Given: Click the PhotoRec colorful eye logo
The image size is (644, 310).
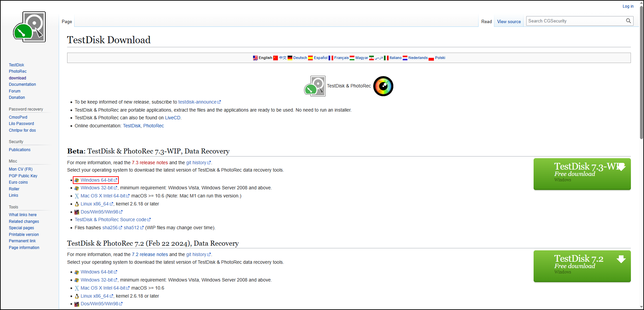Looking at the screenshot, I should point(383,86).
